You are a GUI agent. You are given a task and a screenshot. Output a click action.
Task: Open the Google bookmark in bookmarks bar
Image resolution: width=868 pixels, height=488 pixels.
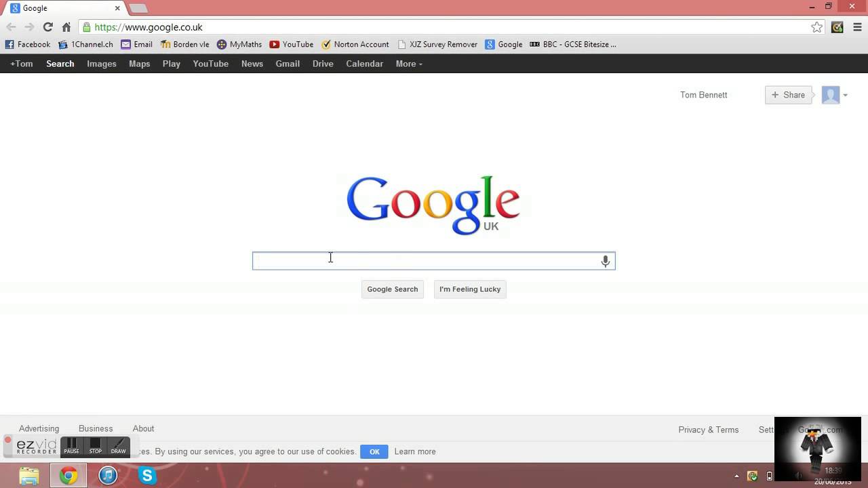(x=504, y=44)
